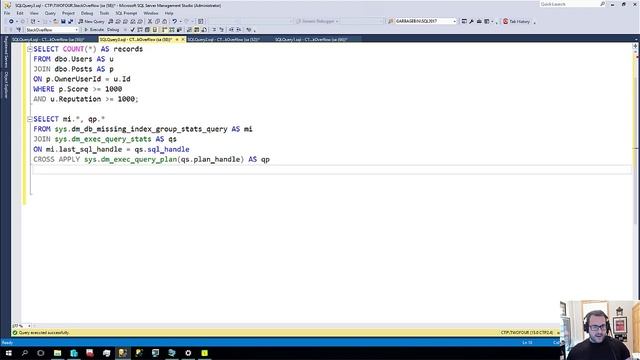Click the Parse checkmark icon
This screenshot has height=360, width=640.
pos(132,30)
